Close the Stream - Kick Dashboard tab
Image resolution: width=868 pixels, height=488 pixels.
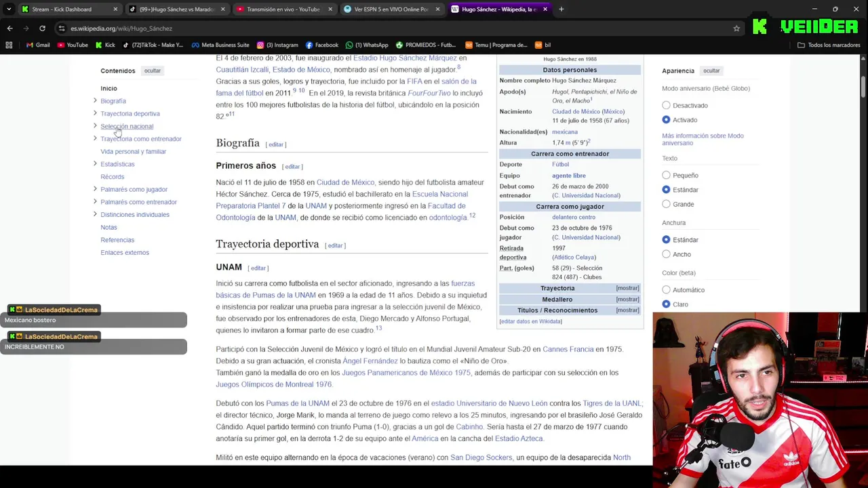115,9
